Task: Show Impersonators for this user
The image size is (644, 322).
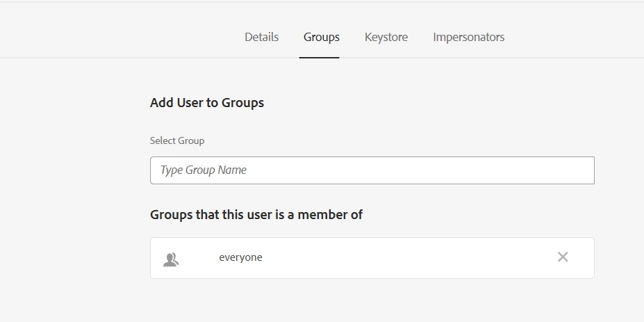Action: [x=469, y=37]
